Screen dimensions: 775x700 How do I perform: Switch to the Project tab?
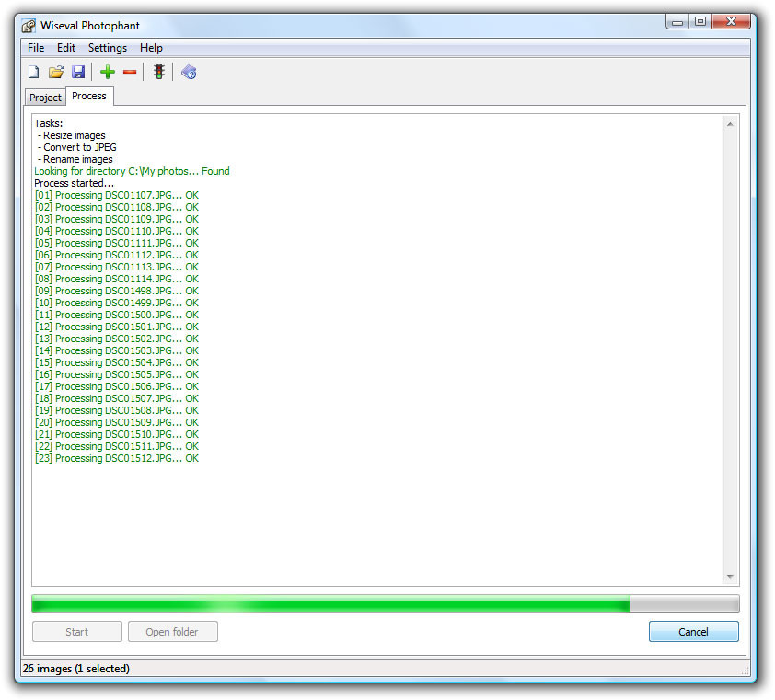tap(45, 98)
